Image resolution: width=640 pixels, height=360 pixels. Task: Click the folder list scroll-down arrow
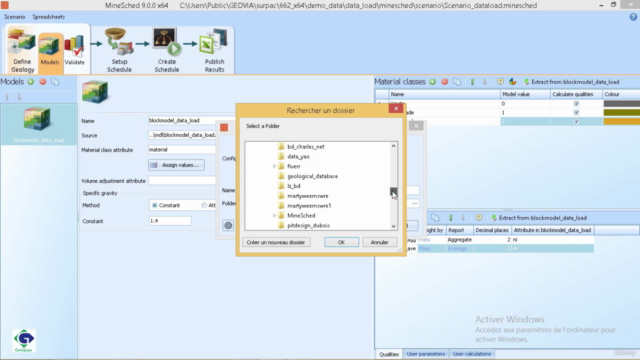pyautogui.click(x=393, y=226)
